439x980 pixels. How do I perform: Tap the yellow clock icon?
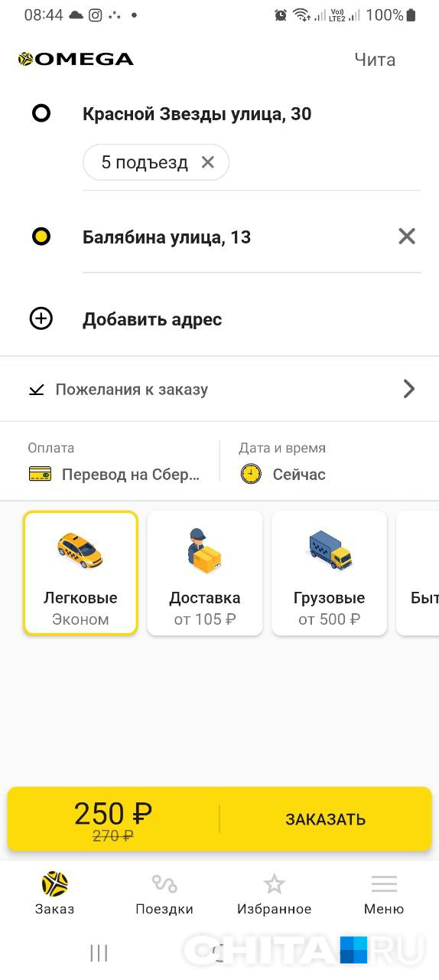(251, 474)
